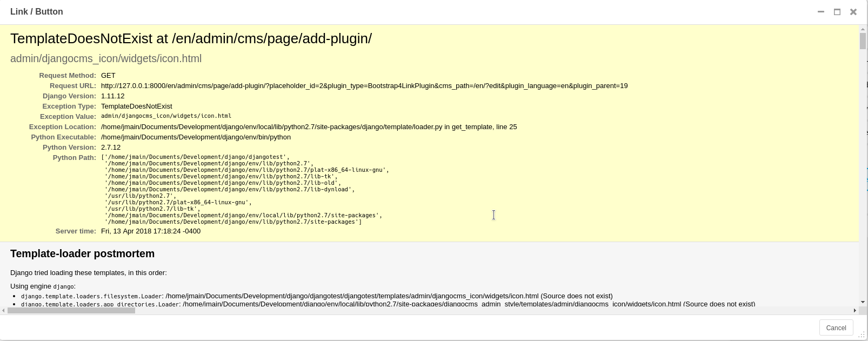This screenshot has height=341, width=868.
Task: Click the app_directories.Loader entry line
Action: (388, 304)
